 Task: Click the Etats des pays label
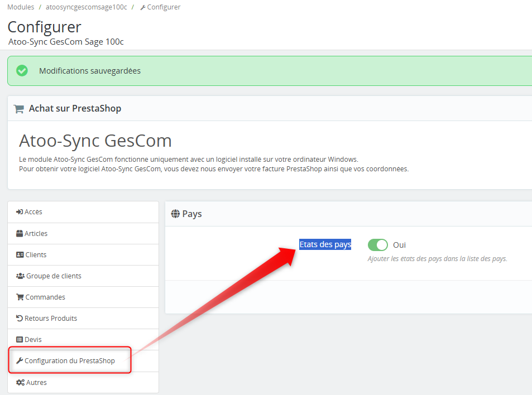(x=325, y=244)
